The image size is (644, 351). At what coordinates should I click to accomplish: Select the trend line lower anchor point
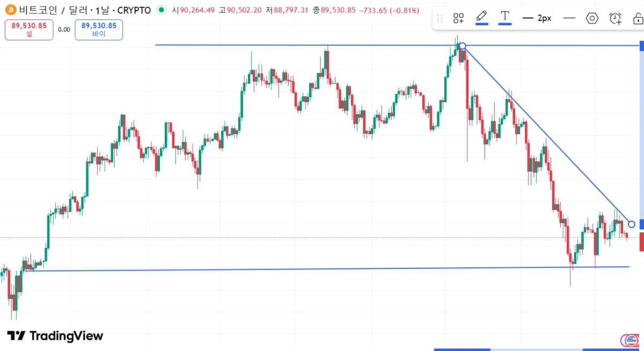pyautogui.click(x=631, y=224)
